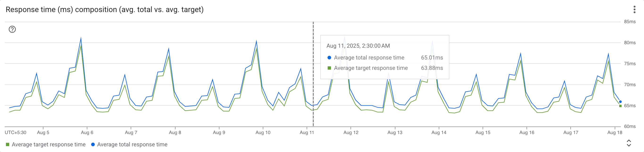Toggle the Average target response time legend series
This screenshot has width=644, height=152.
[x=49, y=144]
